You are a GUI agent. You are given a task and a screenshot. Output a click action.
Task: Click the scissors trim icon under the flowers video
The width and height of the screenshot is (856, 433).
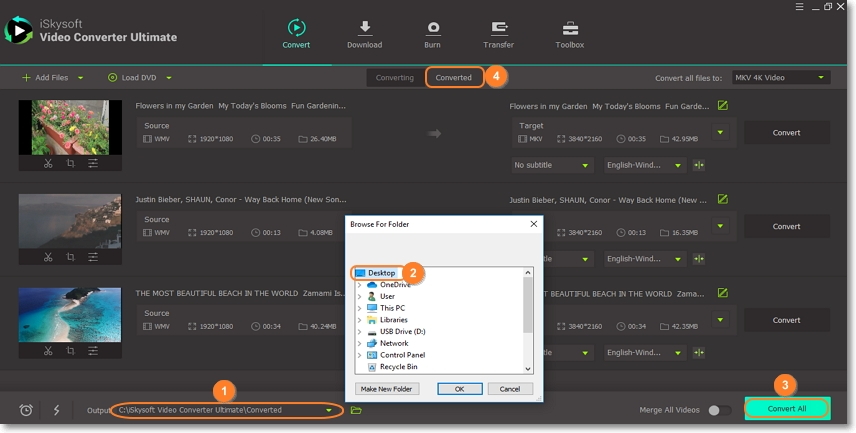pos(48,163)
